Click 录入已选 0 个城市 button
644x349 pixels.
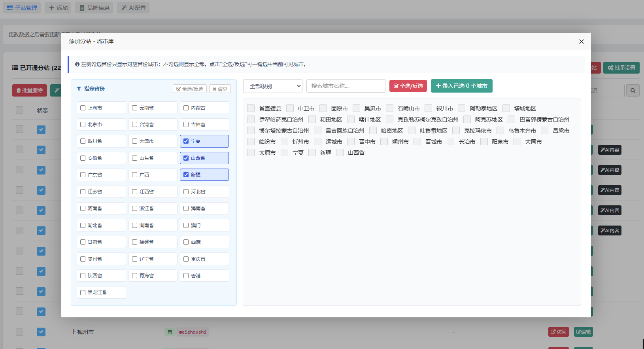(462, 86)
